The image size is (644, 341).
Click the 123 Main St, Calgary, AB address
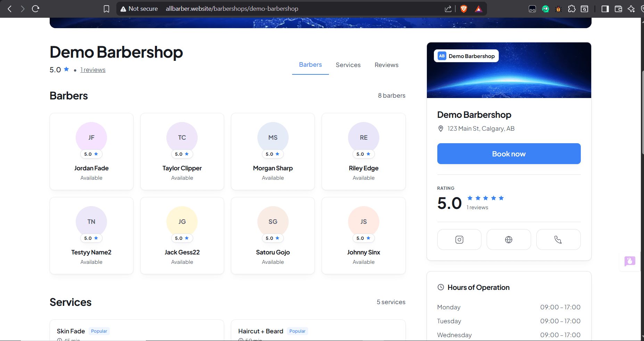point(481,129)
